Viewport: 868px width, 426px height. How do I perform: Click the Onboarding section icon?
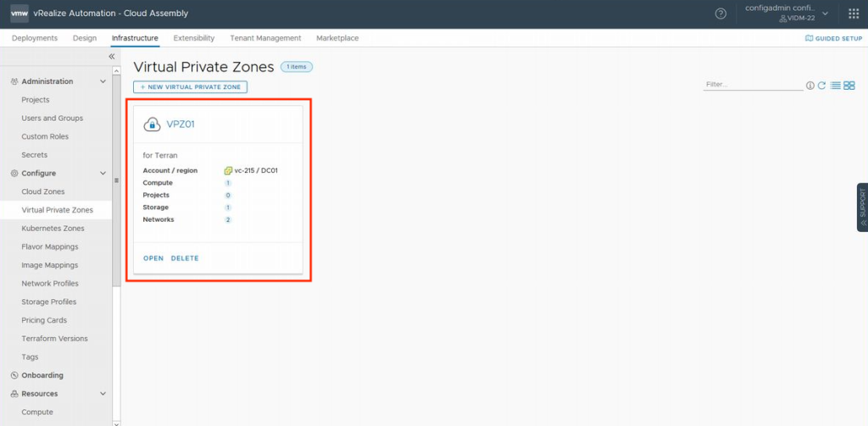[x=14, y=375]
